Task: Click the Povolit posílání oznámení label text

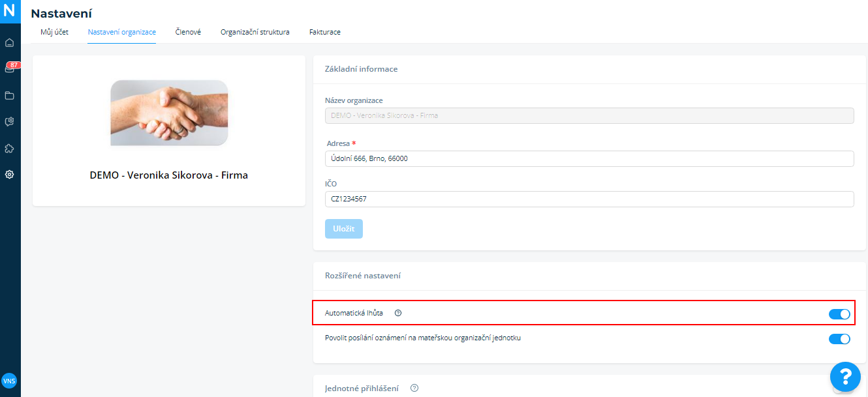Action: [423, 338]
